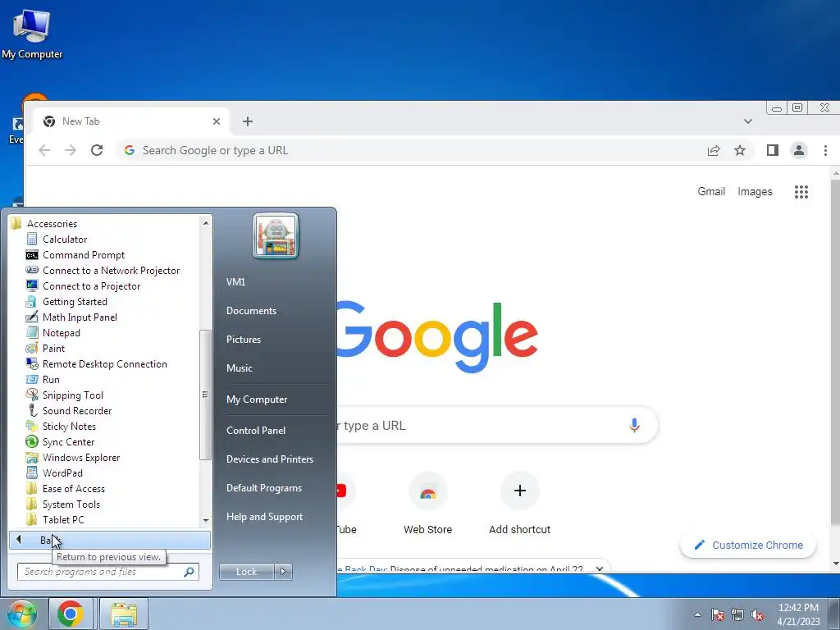The width and height of the screenshot is (840, 630).
Task: Open the file explorer taskbar icon
Action: 124,614
